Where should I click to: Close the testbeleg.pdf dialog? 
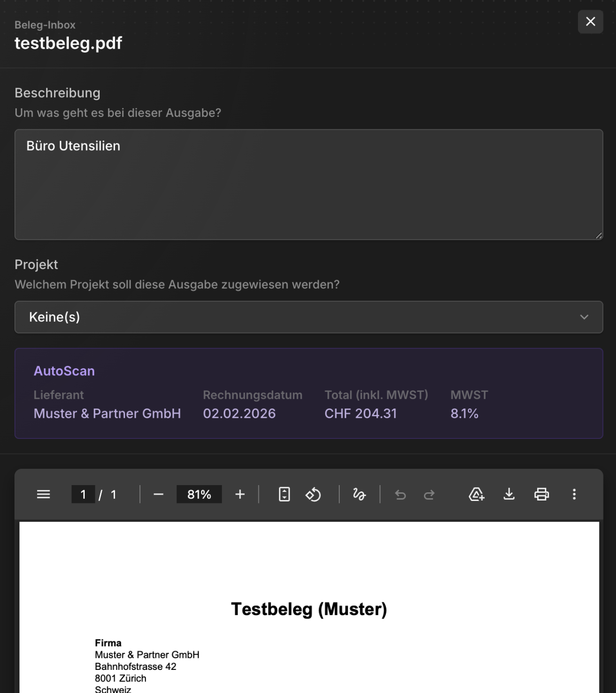(590, 21)
